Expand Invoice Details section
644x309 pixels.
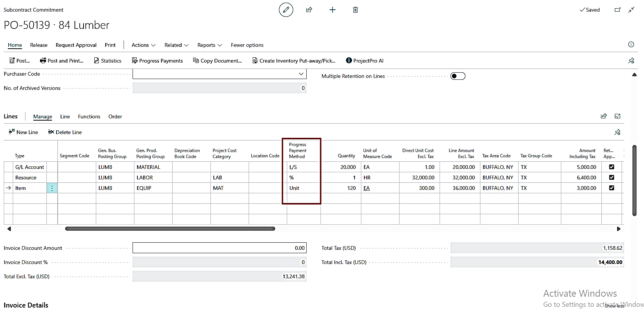26,305
